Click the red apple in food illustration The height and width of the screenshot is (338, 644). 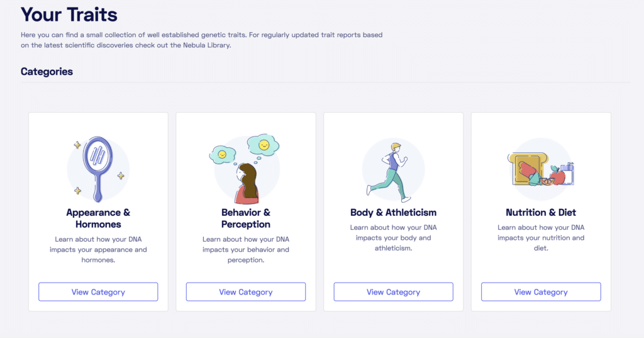558,176
